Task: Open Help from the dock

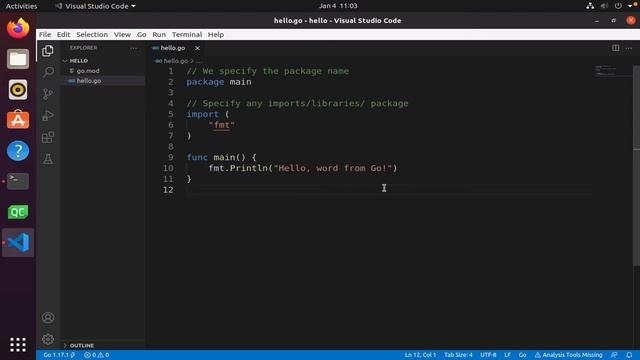Action: (18, 151)
